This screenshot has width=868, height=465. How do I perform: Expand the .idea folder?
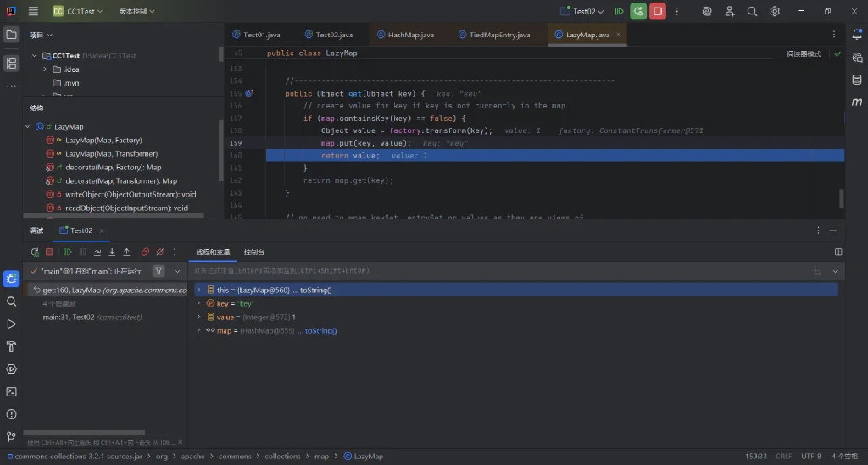tap(45, 69)
